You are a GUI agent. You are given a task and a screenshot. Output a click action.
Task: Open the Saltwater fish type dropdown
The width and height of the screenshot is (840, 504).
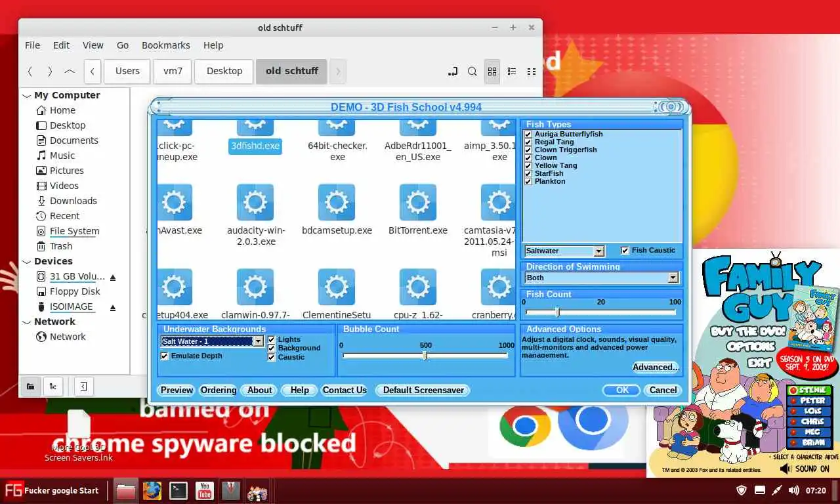598,251
